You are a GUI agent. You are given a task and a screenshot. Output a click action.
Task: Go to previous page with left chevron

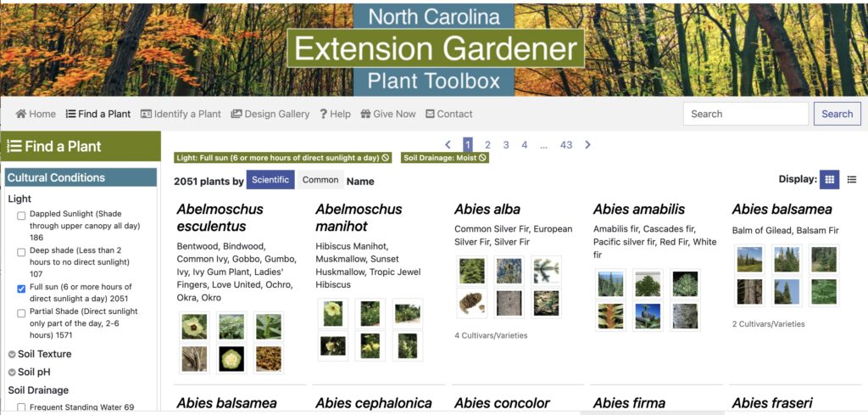[x=448, y=144]
